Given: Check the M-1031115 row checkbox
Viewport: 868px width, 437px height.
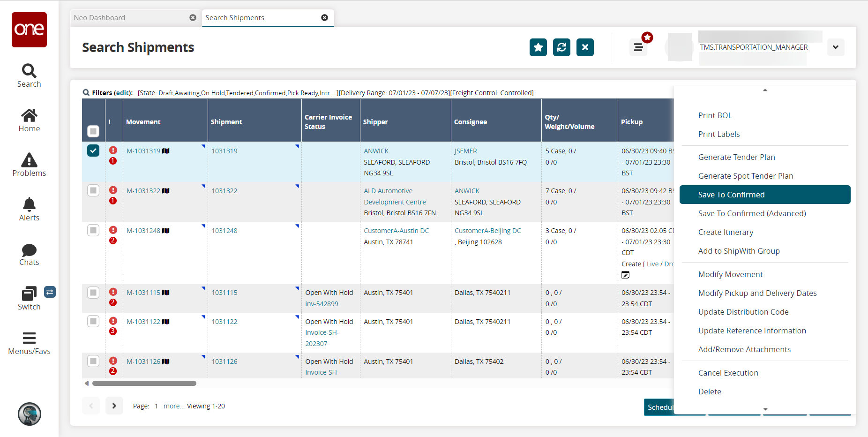Looking at the screenshot, I should click(93, 293).
